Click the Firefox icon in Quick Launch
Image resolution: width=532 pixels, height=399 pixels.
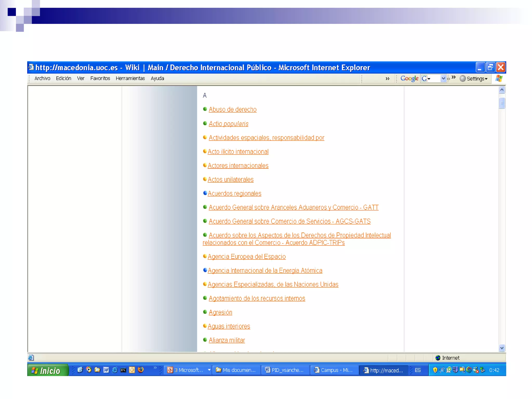(141, 370)
